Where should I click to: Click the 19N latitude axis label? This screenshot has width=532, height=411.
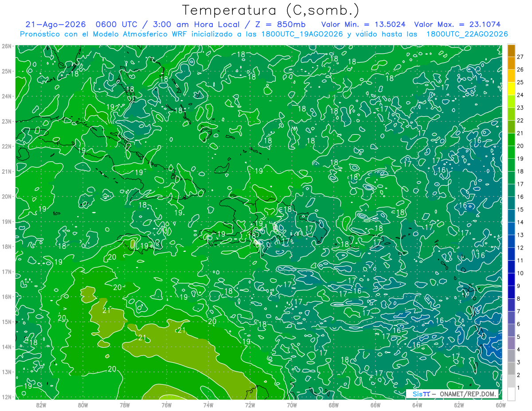[x=7, y=221]
